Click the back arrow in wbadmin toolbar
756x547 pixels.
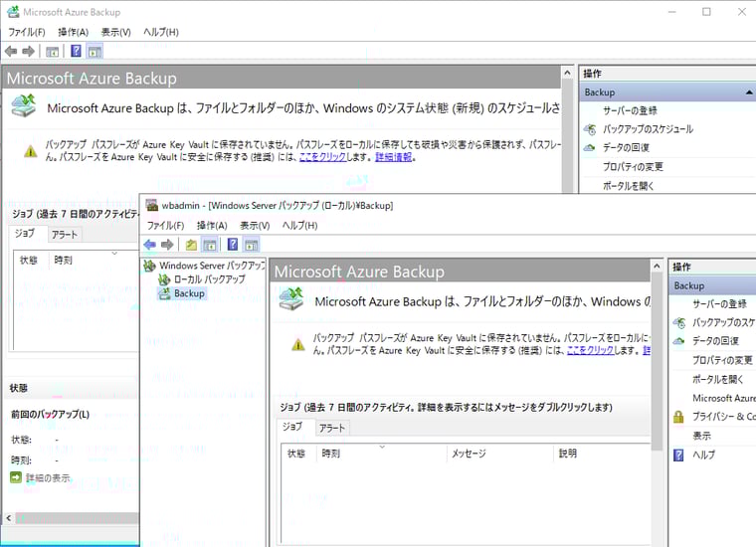(150, 245)
